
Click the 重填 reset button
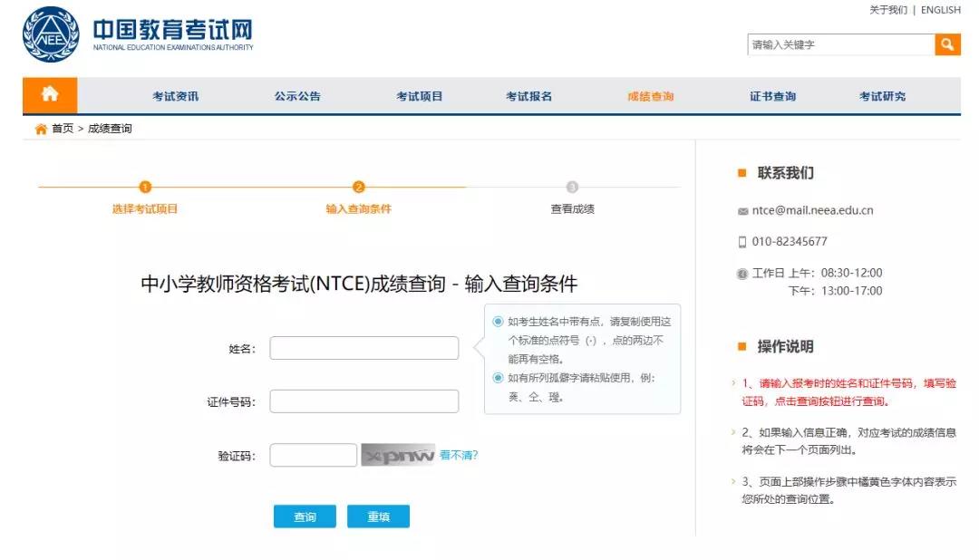[x=379, y=517]
